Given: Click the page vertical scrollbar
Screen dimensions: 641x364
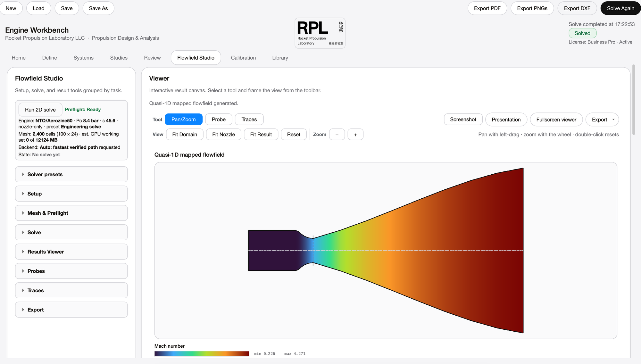Looking at the screenshot, I should coord(634,100).
